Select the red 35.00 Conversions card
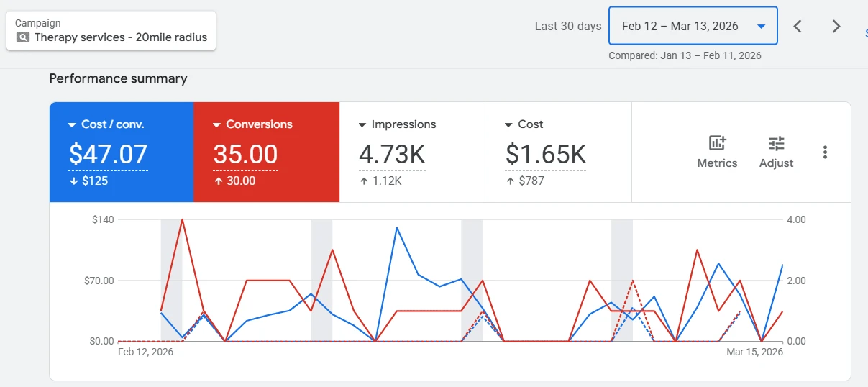The height and width of the screenshot is (387, 868). 266,152
